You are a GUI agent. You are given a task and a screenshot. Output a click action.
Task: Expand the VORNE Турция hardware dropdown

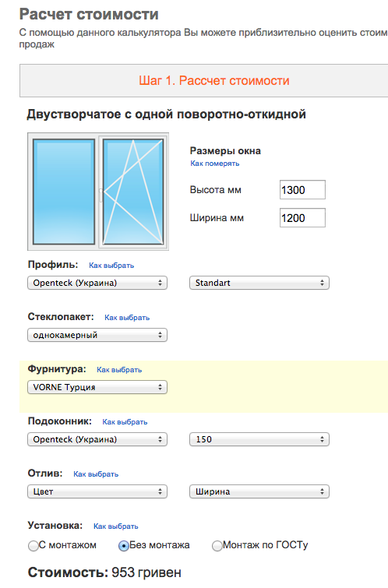[97, 387]
